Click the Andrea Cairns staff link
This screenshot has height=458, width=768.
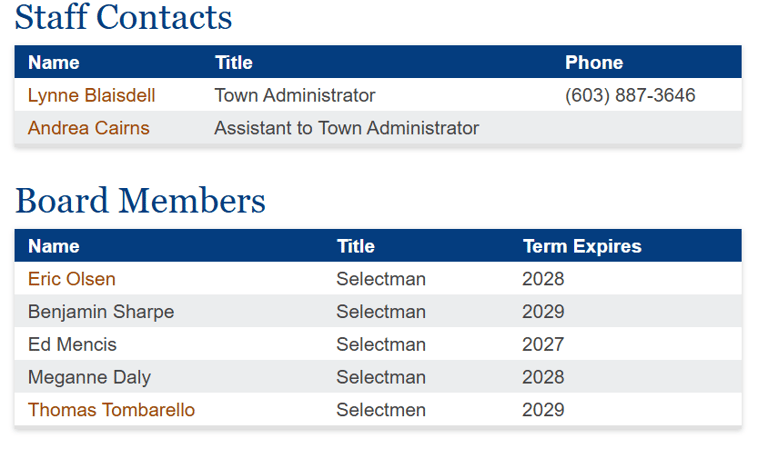[88, 128]
